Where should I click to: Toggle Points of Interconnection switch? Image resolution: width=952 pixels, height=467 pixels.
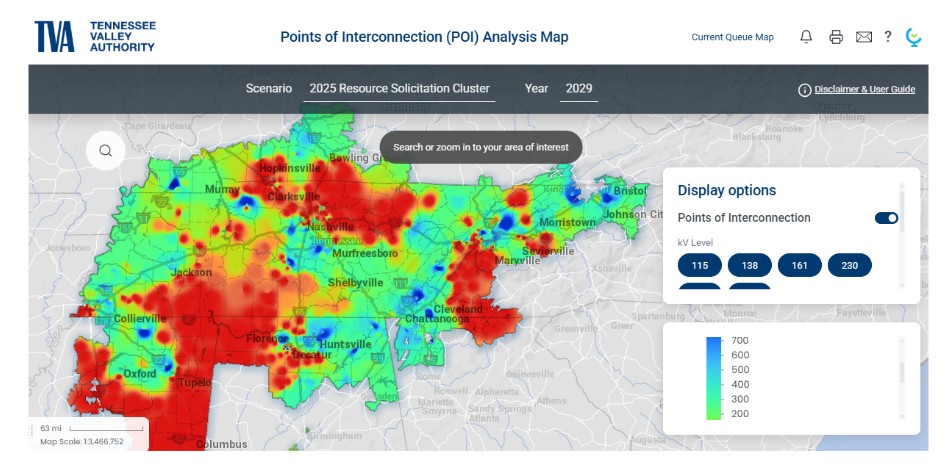click(x=886, y=218)
